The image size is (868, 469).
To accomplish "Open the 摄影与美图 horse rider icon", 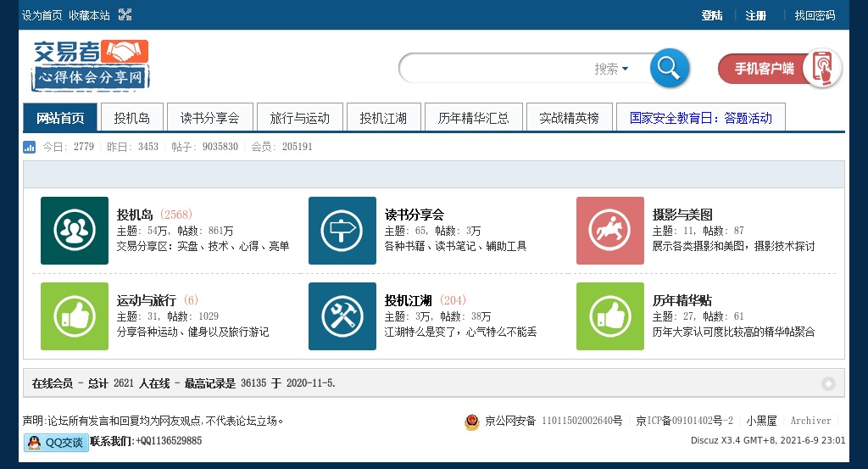I will (609, 231).
